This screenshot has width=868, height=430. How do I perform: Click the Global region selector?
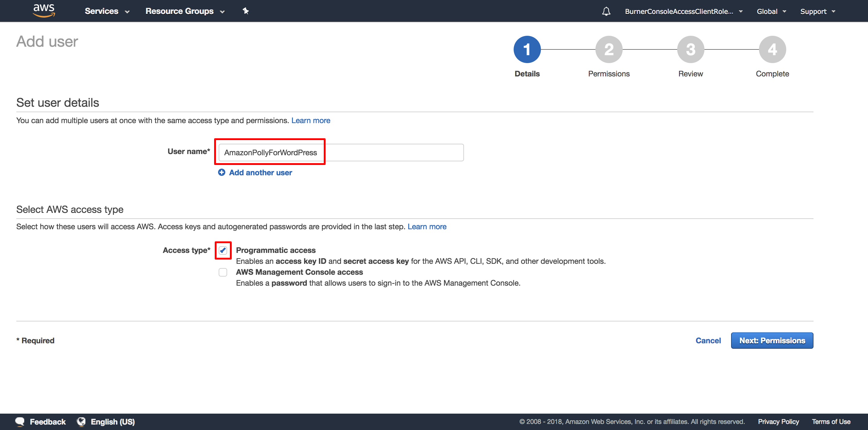tap(770, 11)
